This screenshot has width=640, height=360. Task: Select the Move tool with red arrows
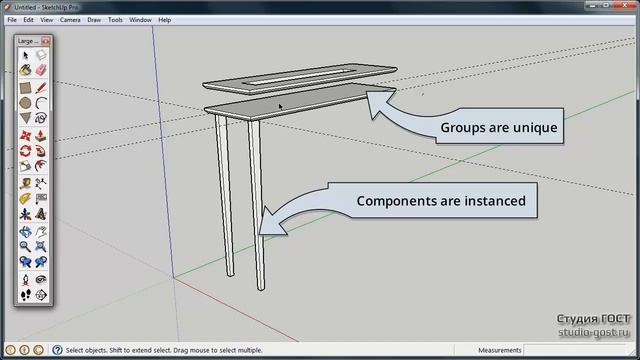(25, 136)
